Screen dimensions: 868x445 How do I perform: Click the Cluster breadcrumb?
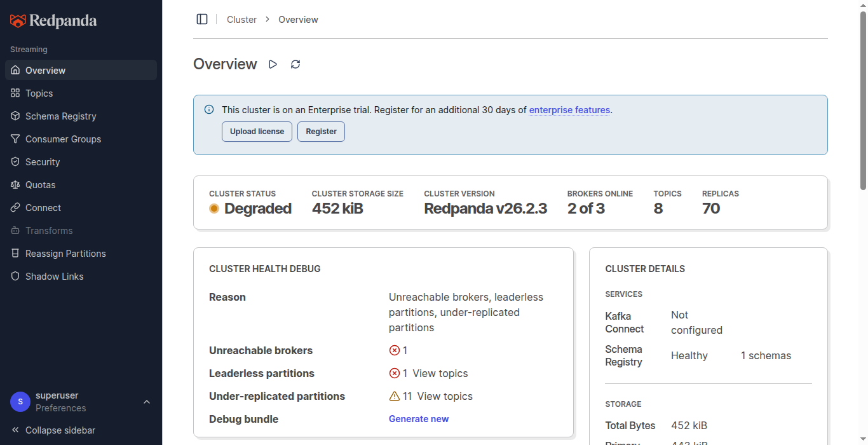pos(241,20)
